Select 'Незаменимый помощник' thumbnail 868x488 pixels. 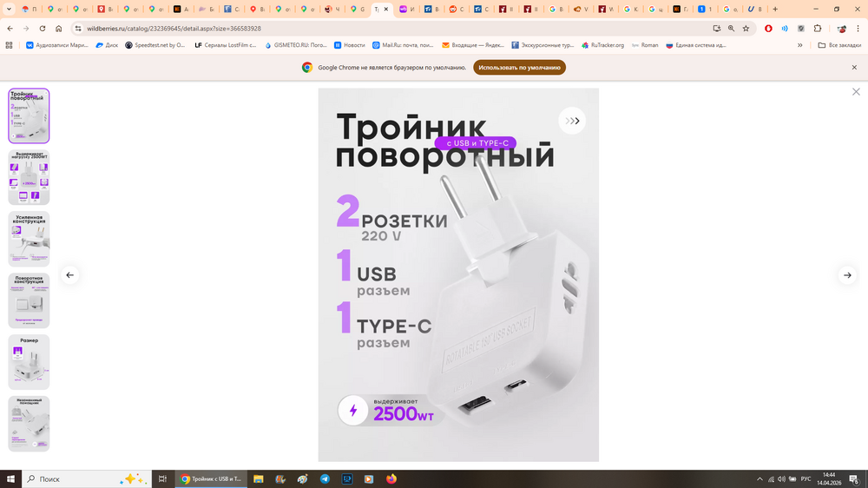pyautogui.click(x=29, y=423)
